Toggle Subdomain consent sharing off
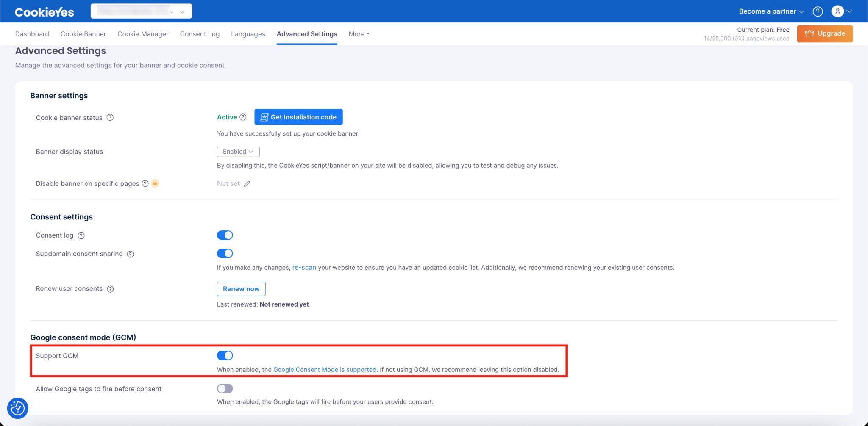 (225, 253)
